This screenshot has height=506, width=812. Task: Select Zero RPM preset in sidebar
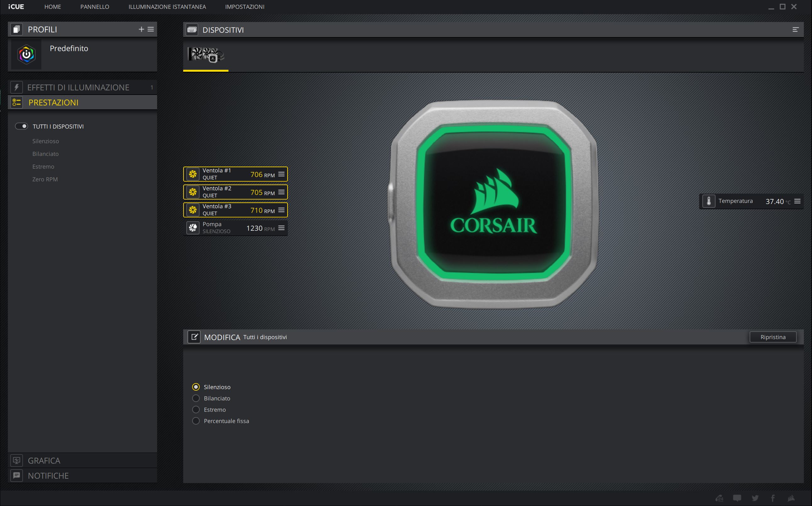[x=45, y=179]
